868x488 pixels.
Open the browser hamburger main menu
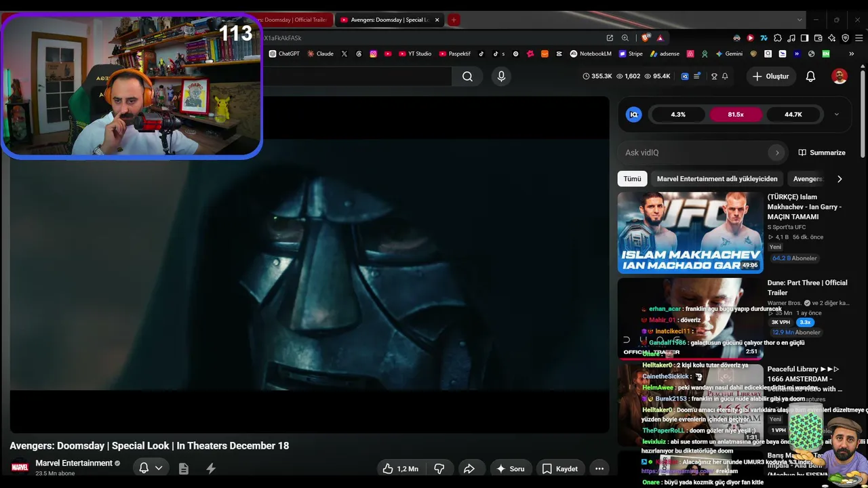pos(859,38)
